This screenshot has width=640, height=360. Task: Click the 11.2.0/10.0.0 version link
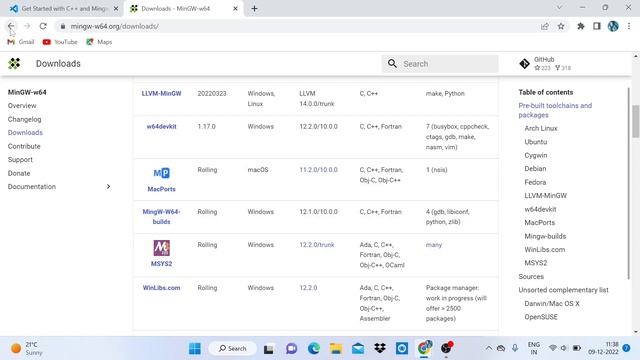[x=318, y=170]
